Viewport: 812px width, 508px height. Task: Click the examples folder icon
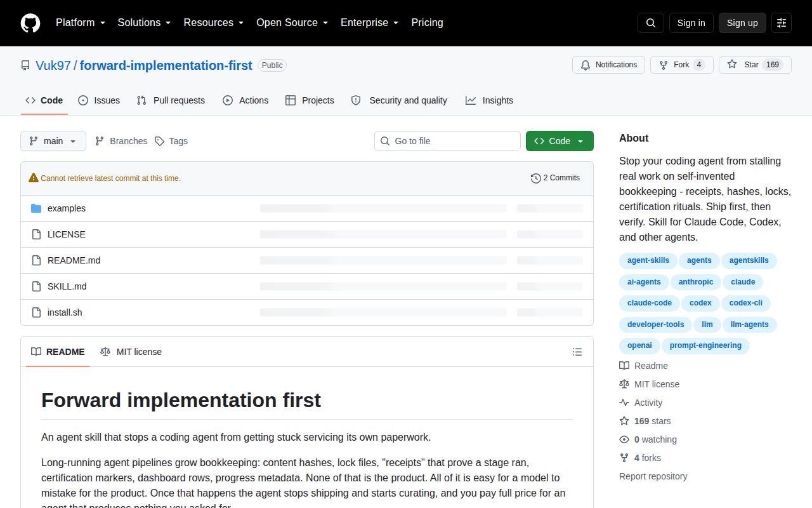tap(36, 208)
